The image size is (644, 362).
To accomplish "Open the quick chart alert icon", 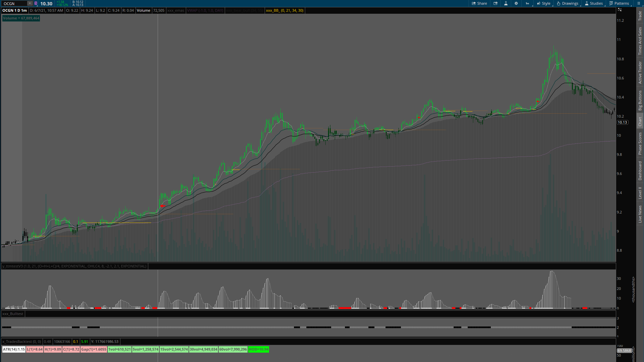I will click(x=495, y=3).
